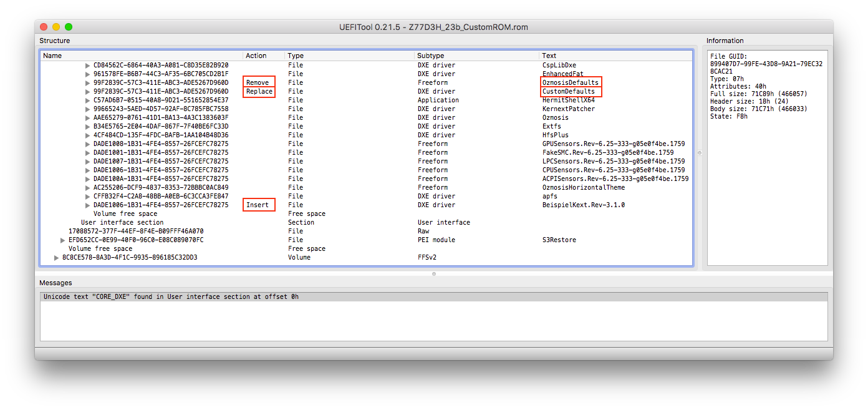
Task: Expand the S3Restore PEI module triangle
Action: [63, 240]
